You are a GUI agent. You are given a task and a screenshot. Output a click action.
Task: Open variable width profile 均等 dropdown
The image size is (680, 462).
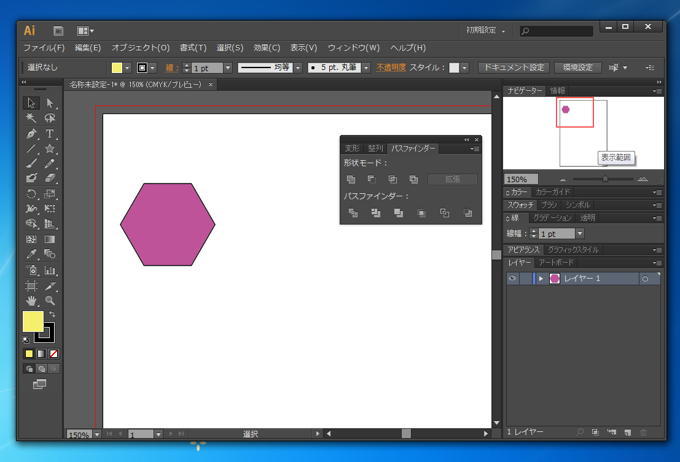pos(298,68)
